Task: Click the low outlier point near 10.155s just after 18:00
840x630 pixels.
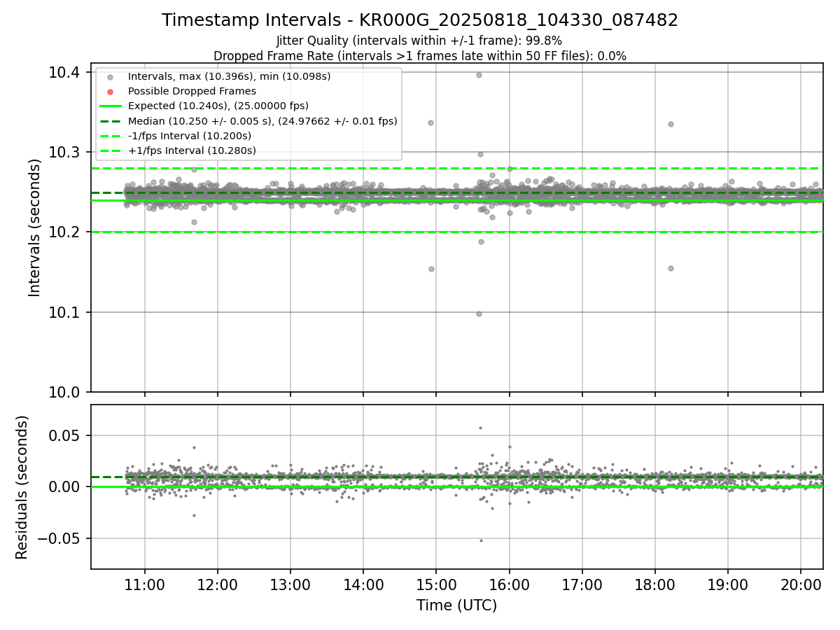Action: [671, 268]
